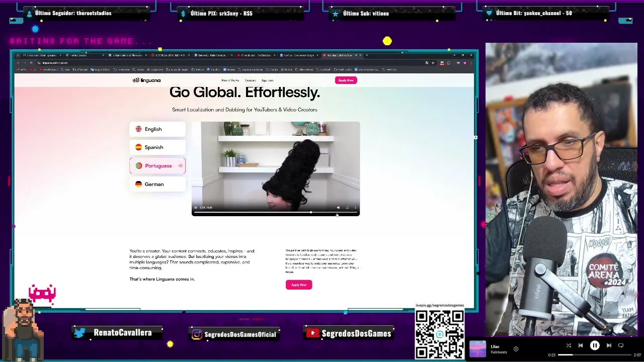Click the lower Apply Now button

click(x=299, y=285)
